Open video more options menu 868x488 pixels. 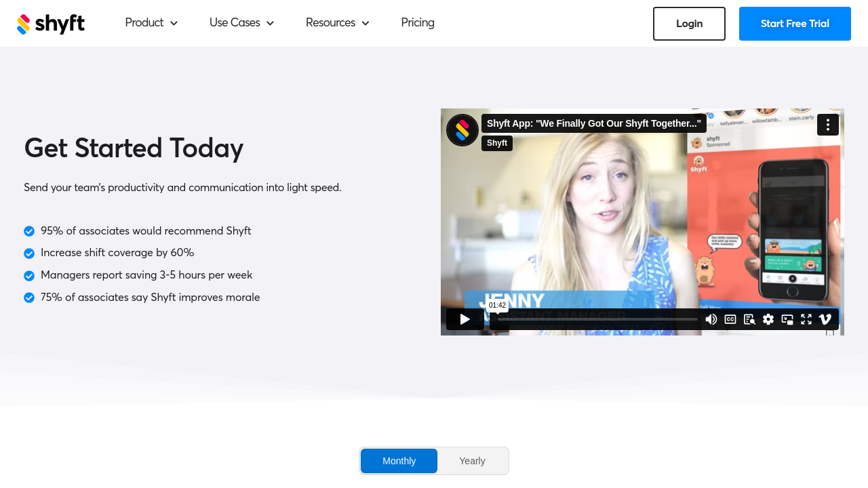tap(827, 125)
